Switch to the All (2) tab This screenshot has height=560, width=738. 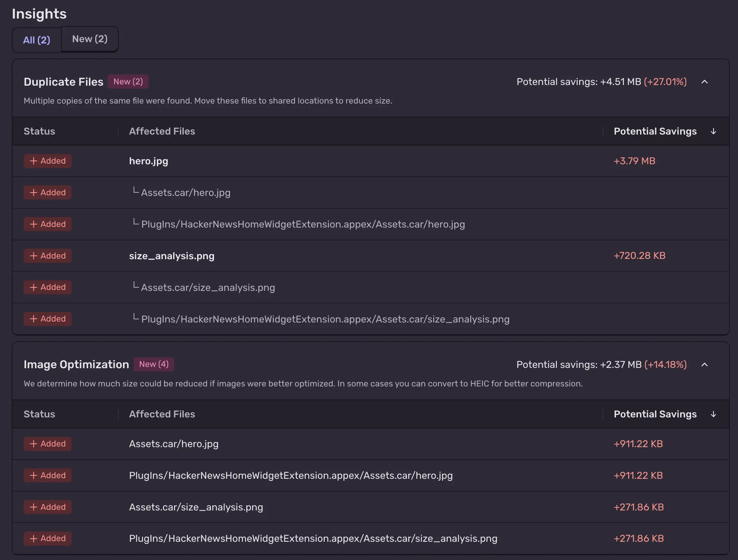point(37,40)
